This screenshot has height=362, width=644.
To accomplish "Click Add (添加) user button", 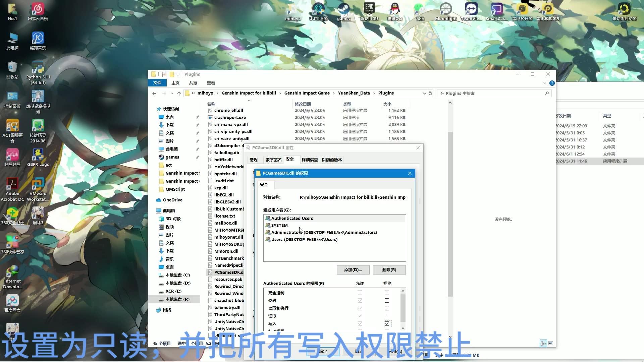I will (x=353, y=270).
